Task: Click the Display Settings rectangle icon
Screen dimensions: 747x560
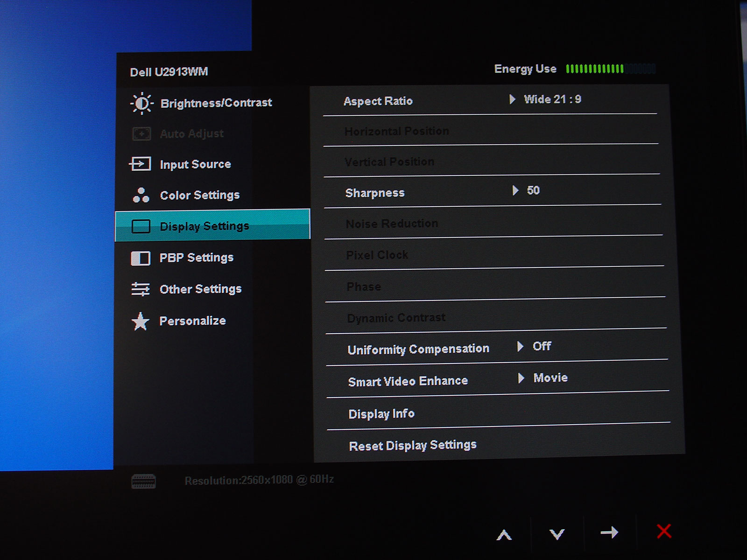Action: 141,226
